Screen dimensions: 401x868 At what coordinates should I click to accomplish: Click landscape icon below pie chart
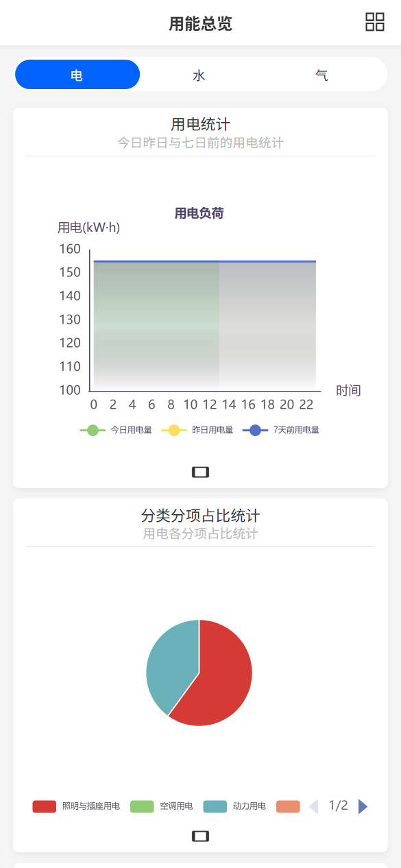200,836
